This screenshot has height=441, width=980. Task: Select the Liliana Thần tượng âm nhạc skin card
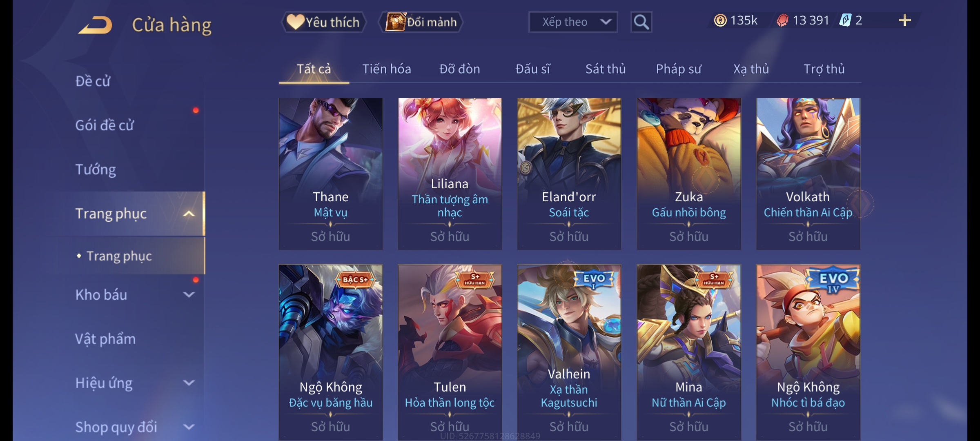pyautogui.click(x=450, y=174)
